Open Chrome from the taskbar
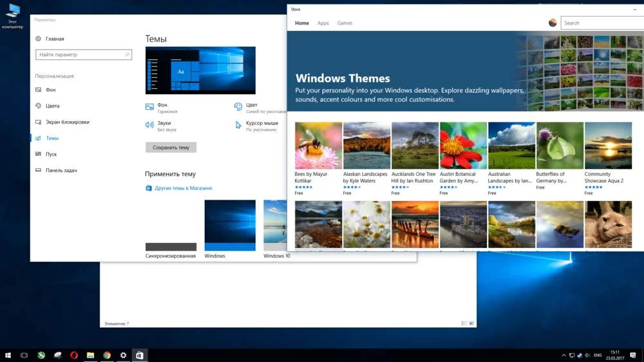This screenshot has width=644, height=362. 107,355
